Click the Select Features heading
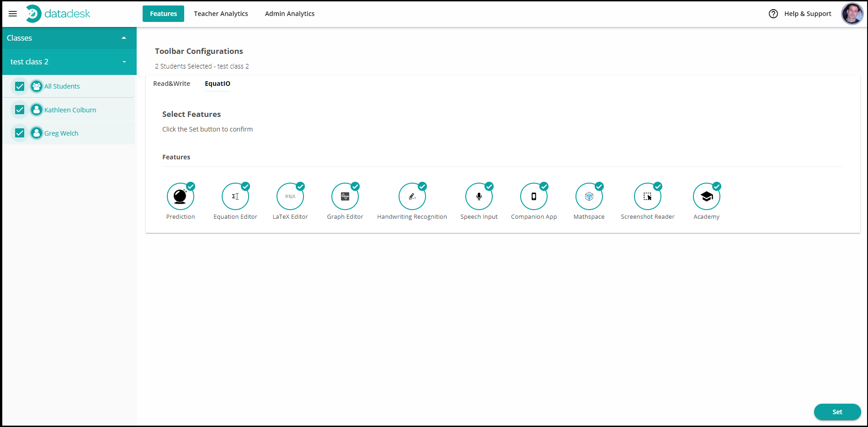This screenshot has width=868, height=427. 192,114
